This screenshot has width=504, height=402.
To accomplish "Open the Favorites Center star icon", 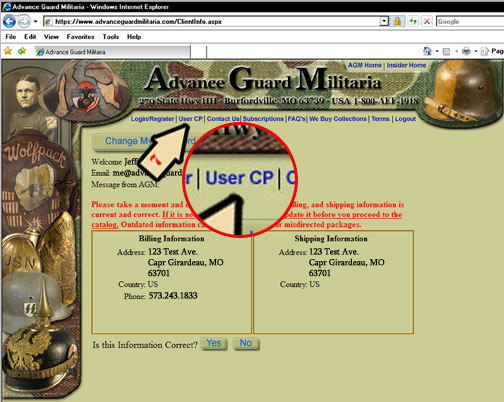I will point(8,51).
